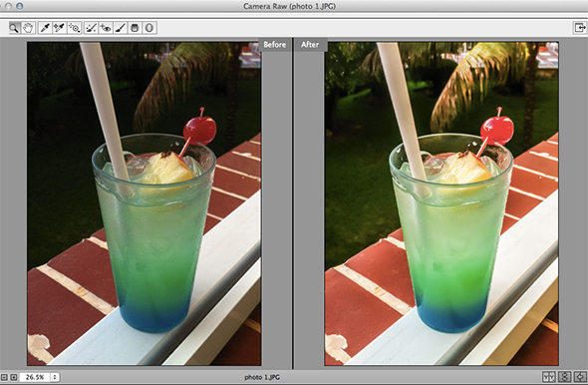Cycle the Before/After view mode button

click(548, 377)
